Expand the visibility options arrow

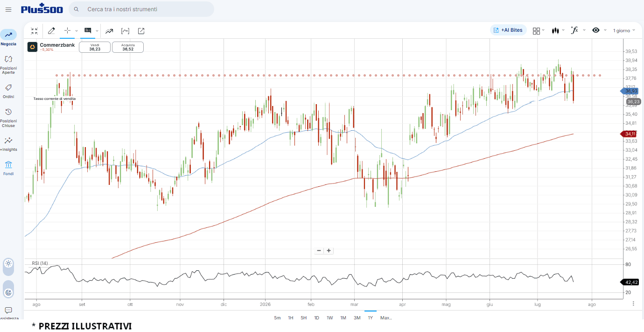[605, 30]
